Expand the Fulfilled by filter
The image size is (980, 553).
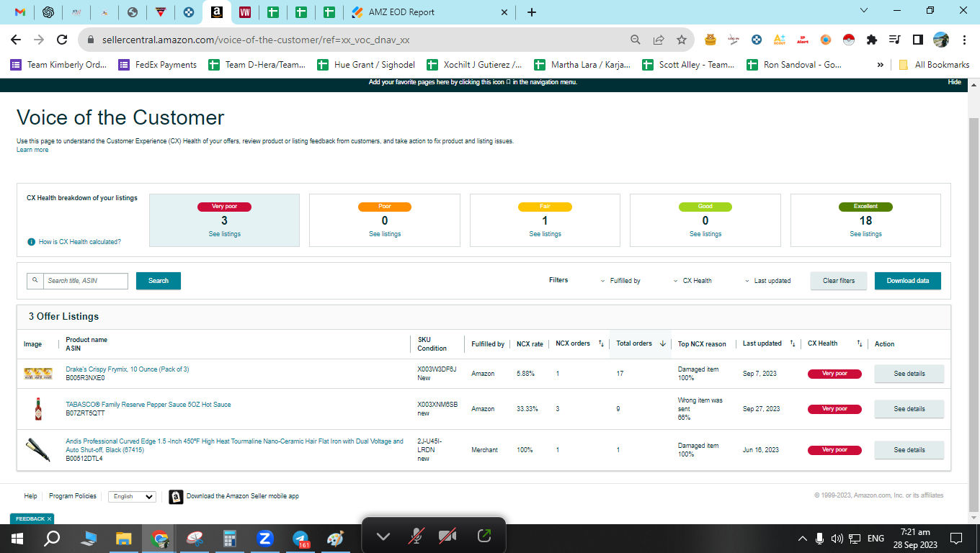621,281
